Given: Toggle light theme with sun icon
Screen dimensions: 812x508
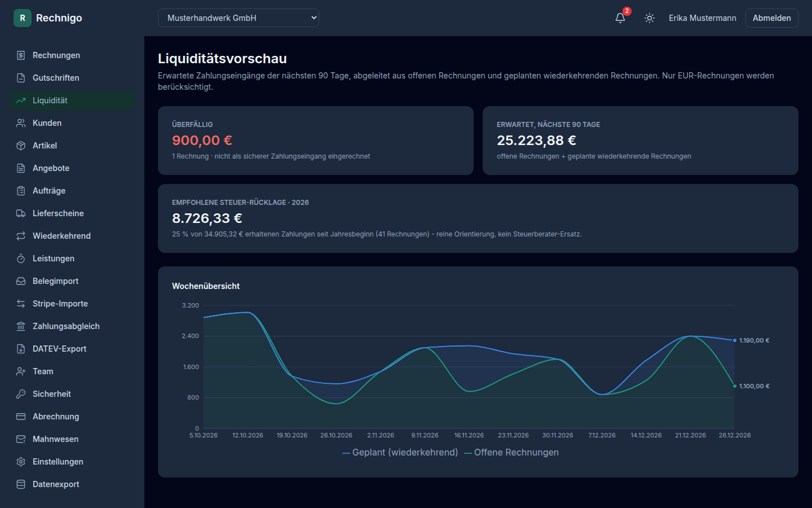Looking at the screenshot, I should [650, 18].
